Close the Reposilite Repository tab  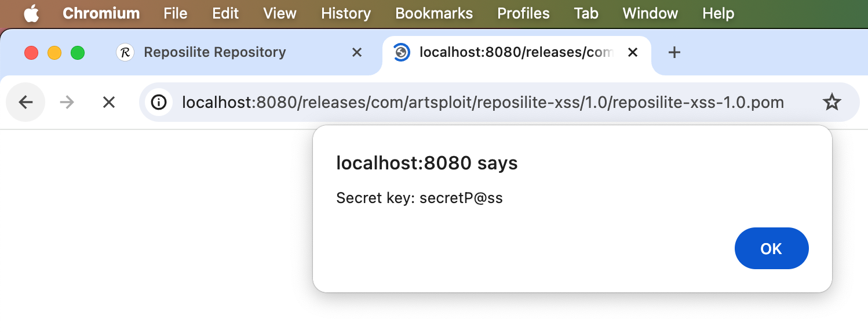click(357, 53)
